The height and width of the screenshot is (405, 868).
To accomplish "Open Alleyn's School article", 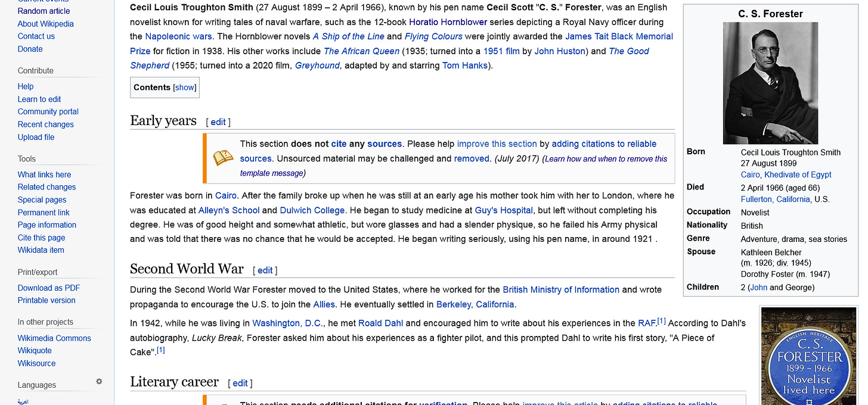I will coord(229,210).
